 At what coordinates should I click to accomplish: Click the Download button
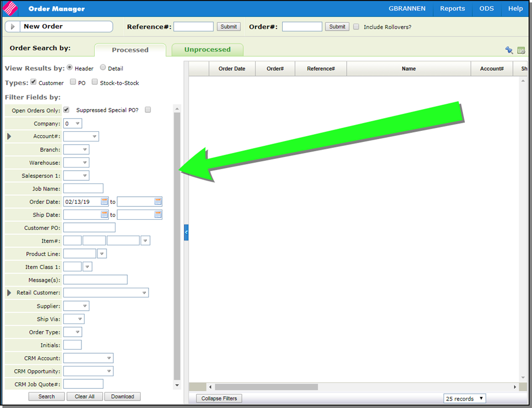pyautogui.click(x=122, y=396)
